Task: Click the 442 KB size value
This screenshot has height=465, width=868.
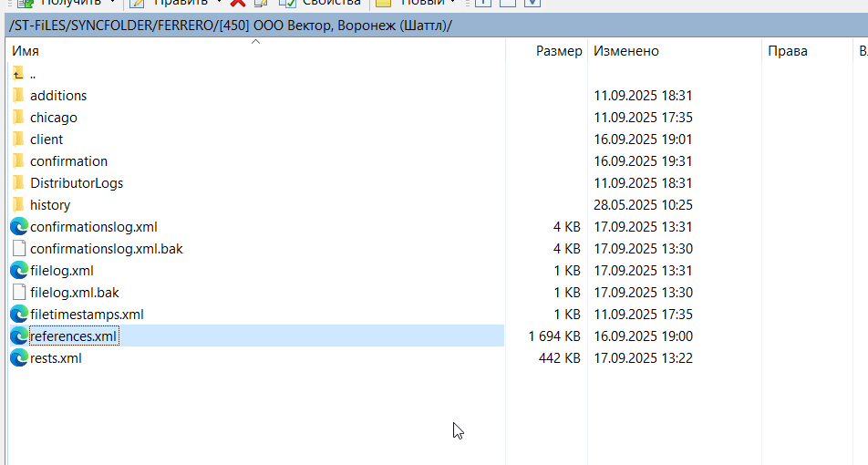Action: click(559, 357)
